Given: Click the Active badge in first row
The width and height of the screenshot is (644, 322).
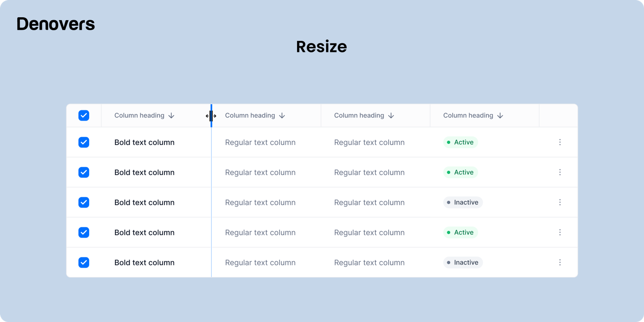Looking at the screenshot, I should (x=461, y=142).
